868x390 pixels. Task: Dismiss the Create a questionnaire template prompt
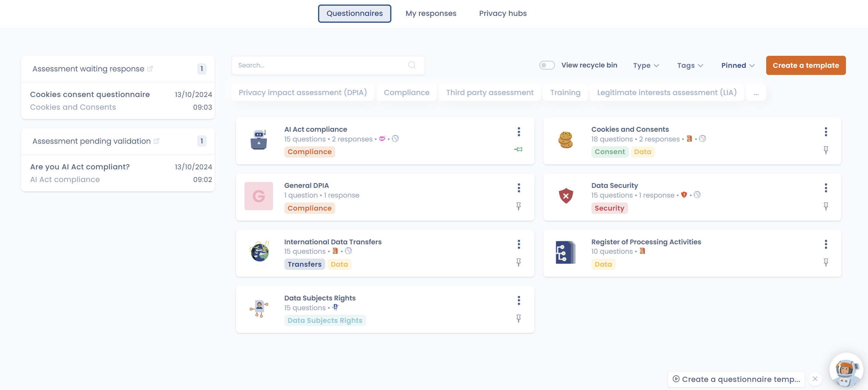pyautogui.click(x=815, y=379)
